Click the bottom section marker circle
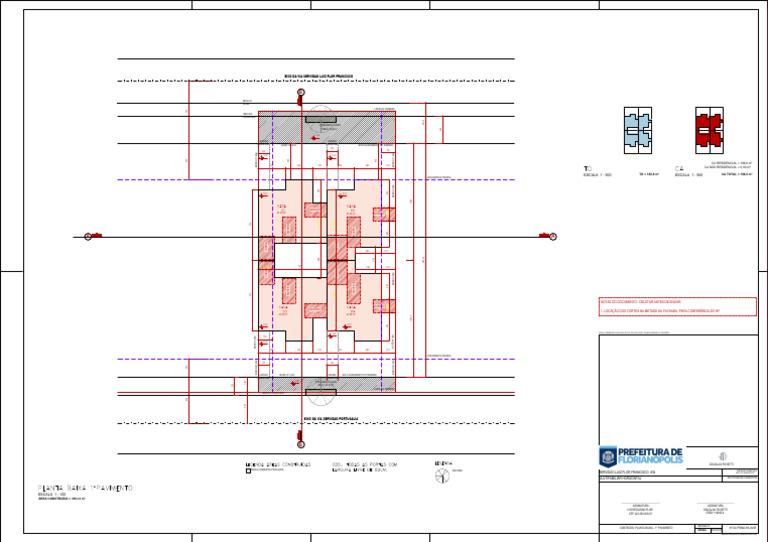 (301, 444)
